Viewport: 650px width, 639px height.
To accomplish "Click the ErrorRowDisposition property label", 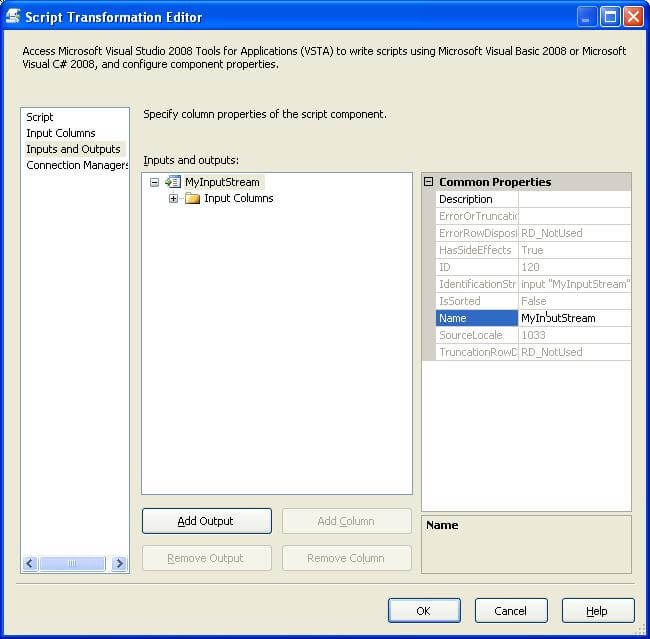I will coord(477,233).
